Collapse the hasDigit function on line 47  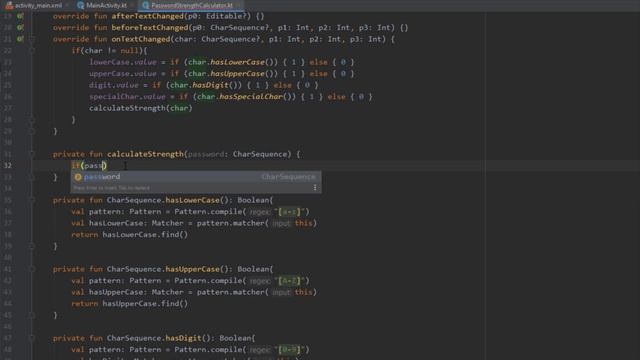[x=32, y=338]
